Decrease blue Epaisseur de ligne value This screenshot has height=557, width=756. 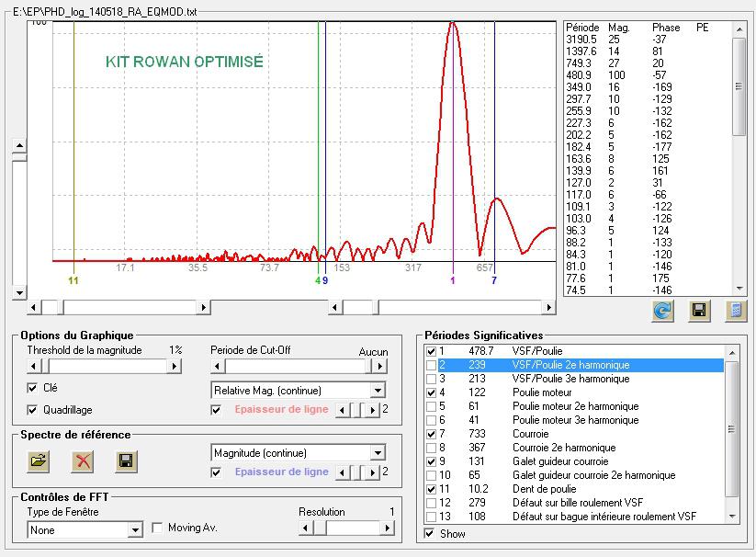[343, 472]
